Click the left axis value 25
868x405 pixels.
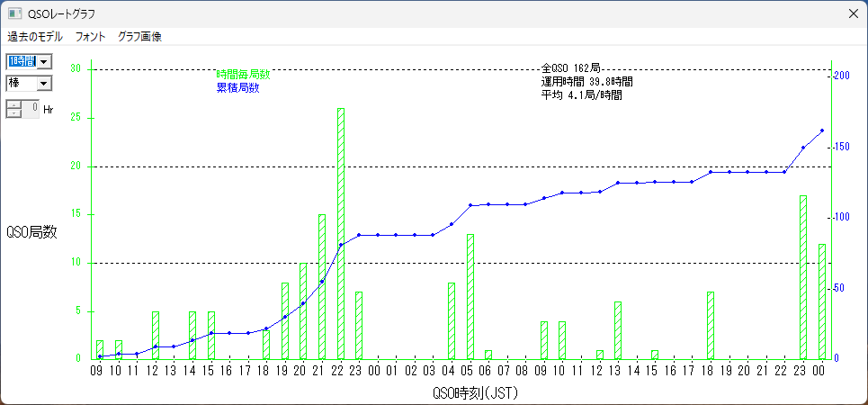(76, 118)
